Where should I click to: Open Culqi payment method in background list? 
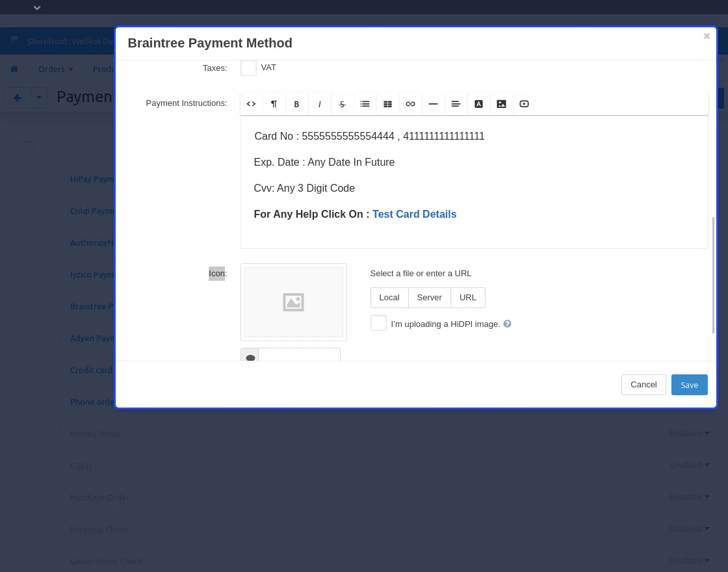[x=92, y=211]
